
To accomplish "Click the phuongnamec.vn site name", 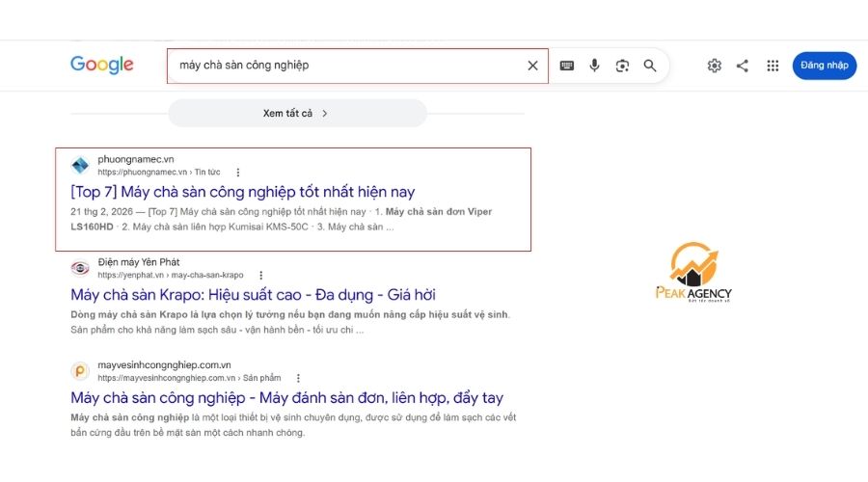I will (136, 159).
